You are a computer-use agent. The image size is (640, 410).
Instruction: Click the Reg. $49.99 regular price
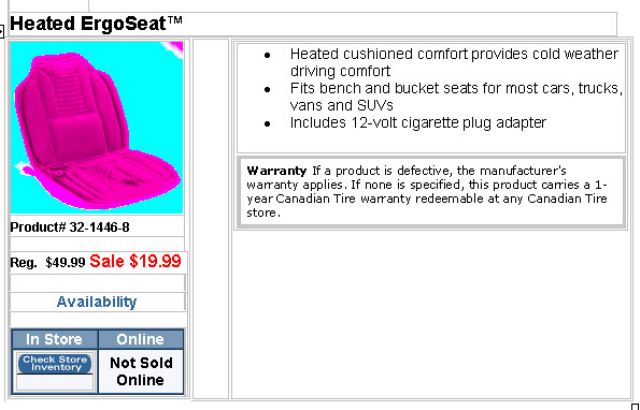pyautogui.click(x=48, y=264)
